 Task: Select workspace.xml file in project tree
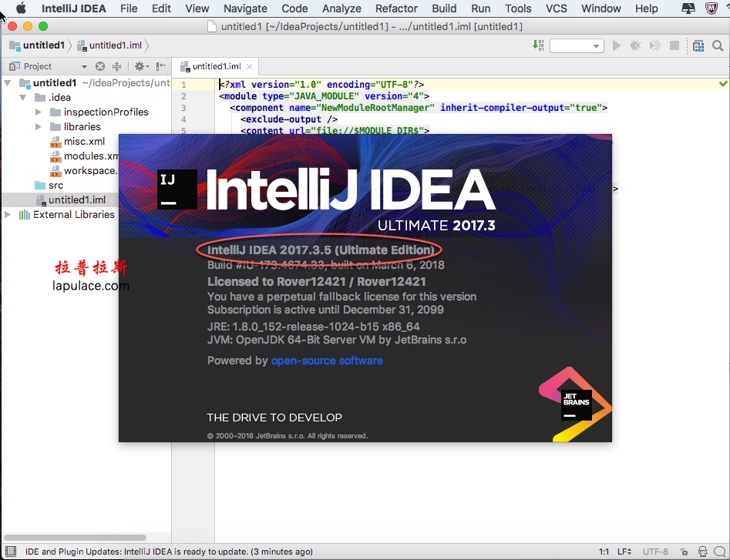click(91, 171)
